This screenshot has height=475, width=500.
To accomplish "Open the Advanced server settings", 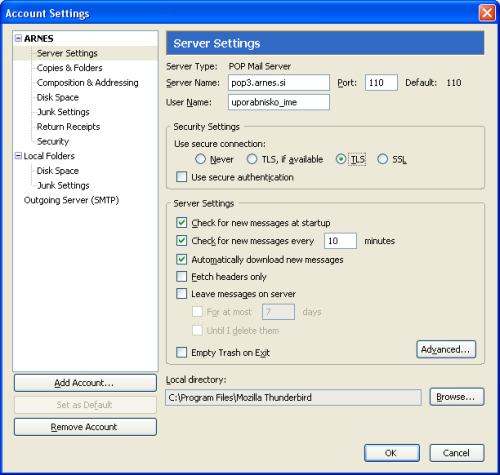I will click(446, 349).
